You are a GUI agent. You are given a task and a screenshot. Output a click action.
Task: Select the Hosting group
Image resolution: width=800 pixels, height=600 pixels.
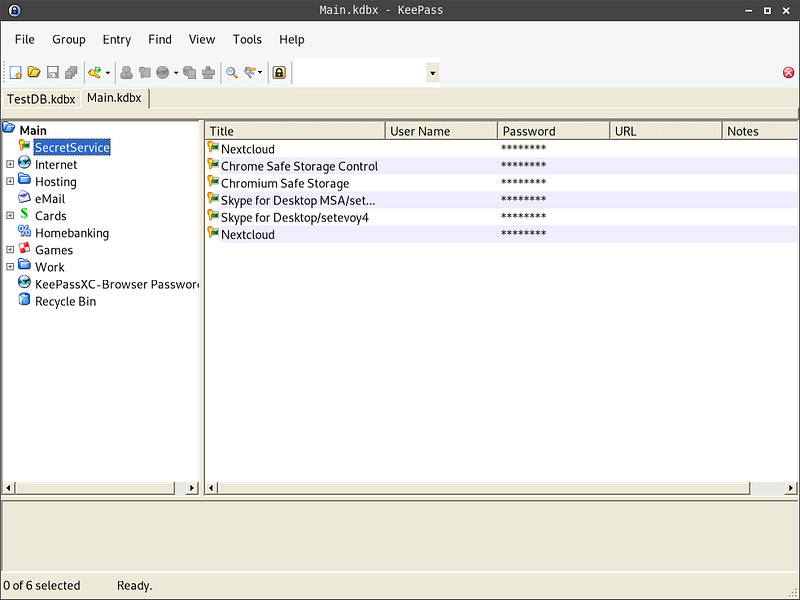coord(56,182)
